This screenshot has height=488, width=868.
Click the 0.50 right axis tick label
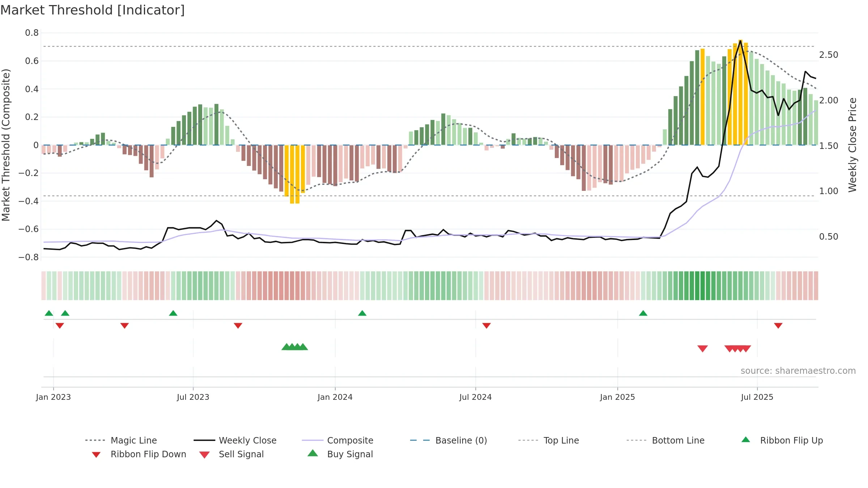[x=829, y=237]
